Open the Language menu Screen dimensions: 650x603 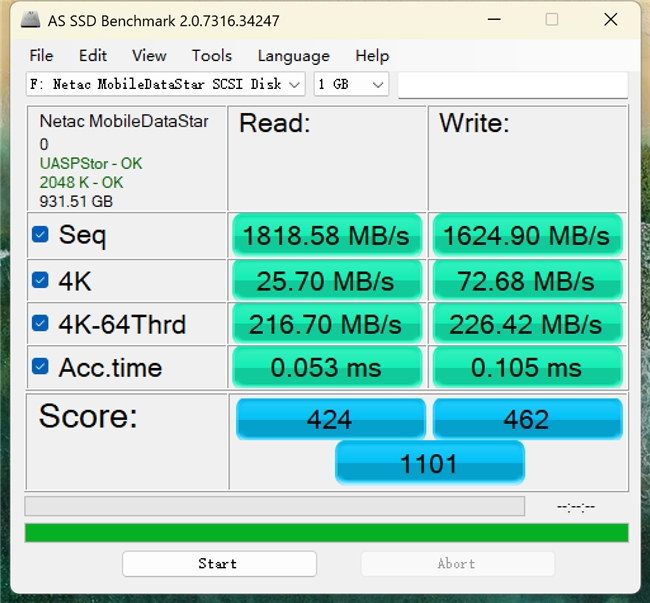click(293, 55)
